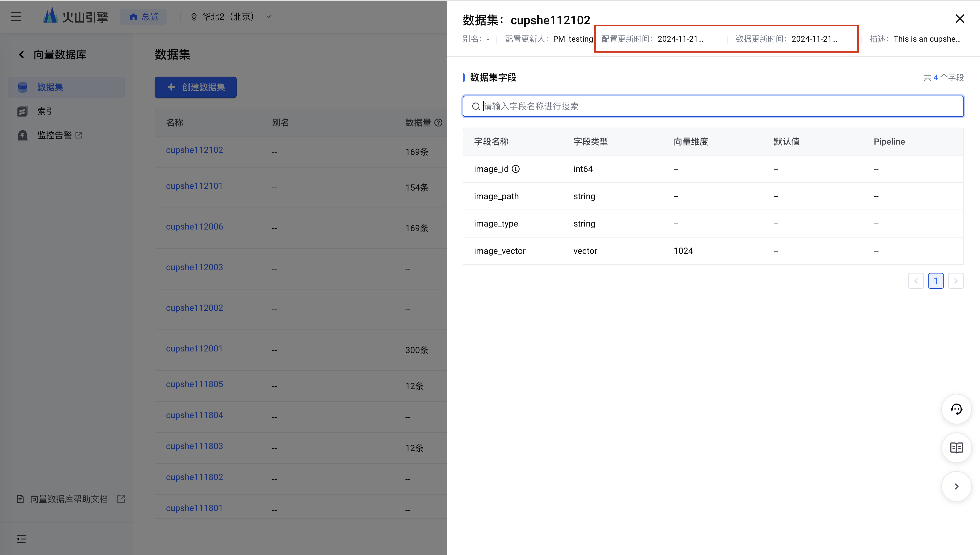
Task: Open dataset cupshe112102 in the list
Action: click(194, 150)
